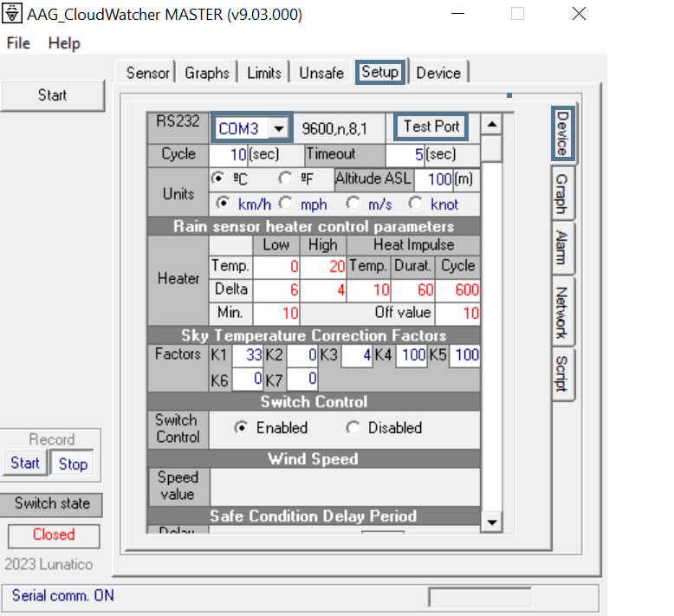Open the COM3 port dropdown
This screenshot has width=674, height=616.
coord(279,128)
